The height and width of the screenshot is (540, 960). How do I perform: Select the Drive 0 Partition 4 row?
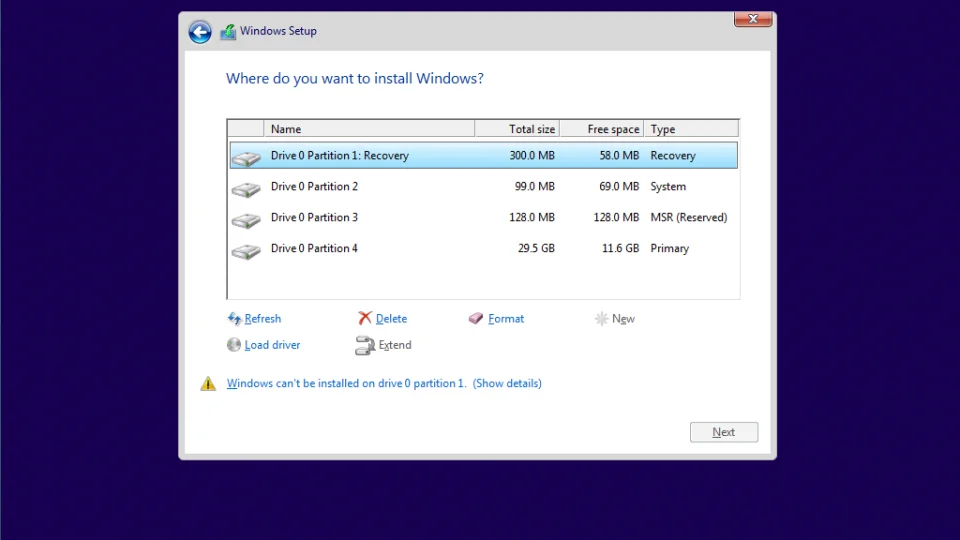484,249
